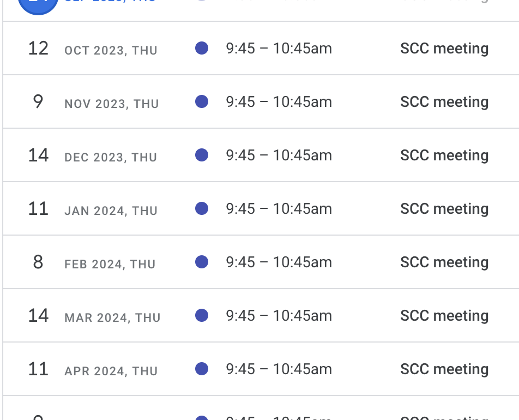Open SCC meeting on 14 Mar 2024
Screen dimensions: 519x420
click(444, 316)
